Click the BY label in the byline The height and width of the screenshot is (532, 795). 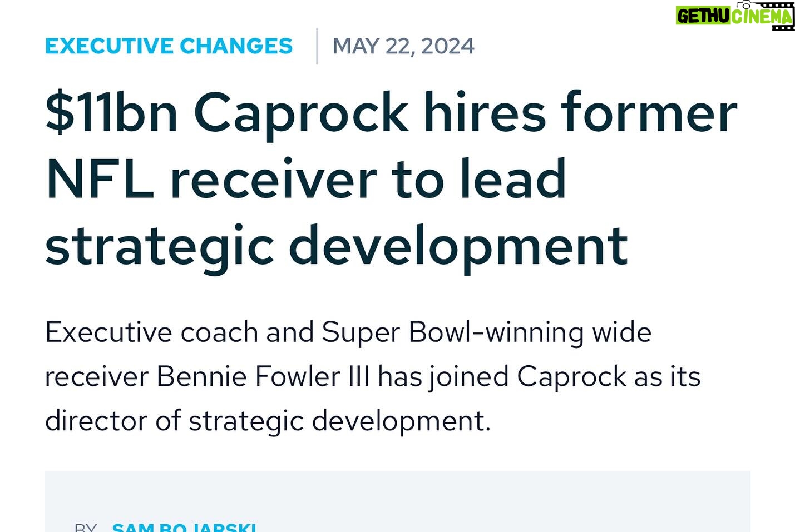point(86,527)
